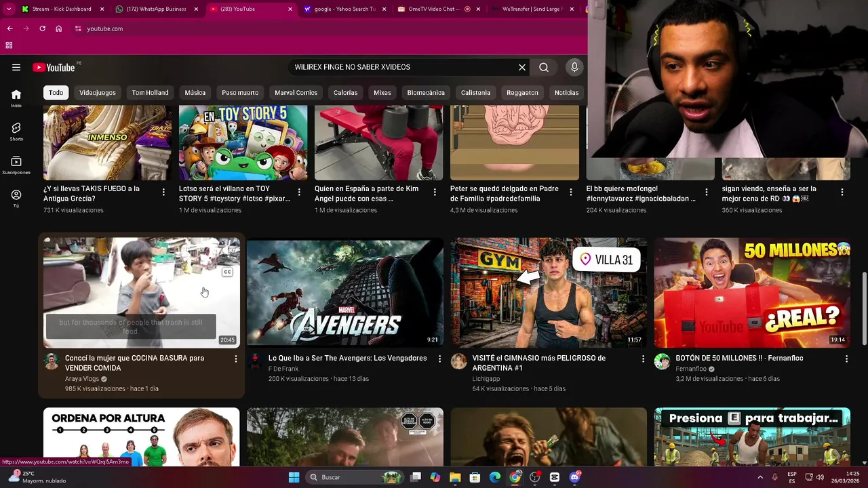Open the Tú profile section
This screenshot has width=868, height=488.
click(x=16, y=199)
